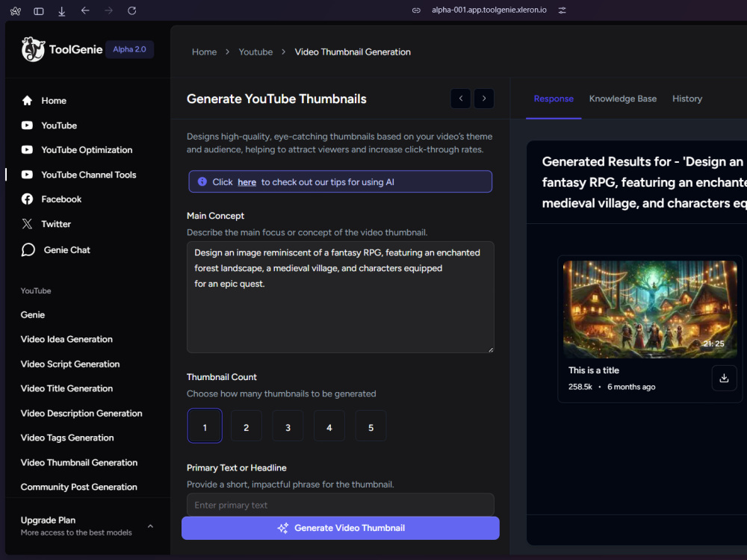Toggle the browser sidebar panel icon
The image size is (747, 560).
point(39,10)
